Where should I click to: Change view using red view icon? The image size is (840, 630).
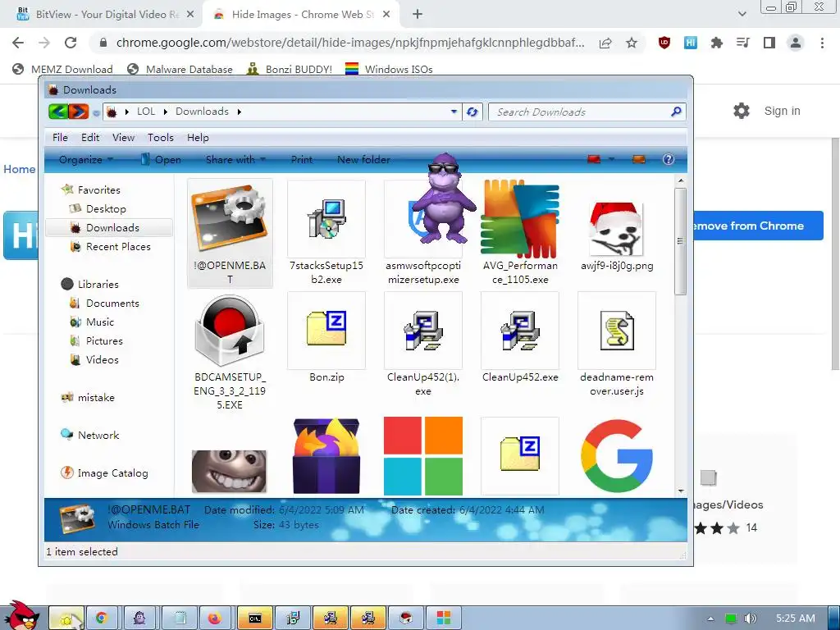pos(594,159)
